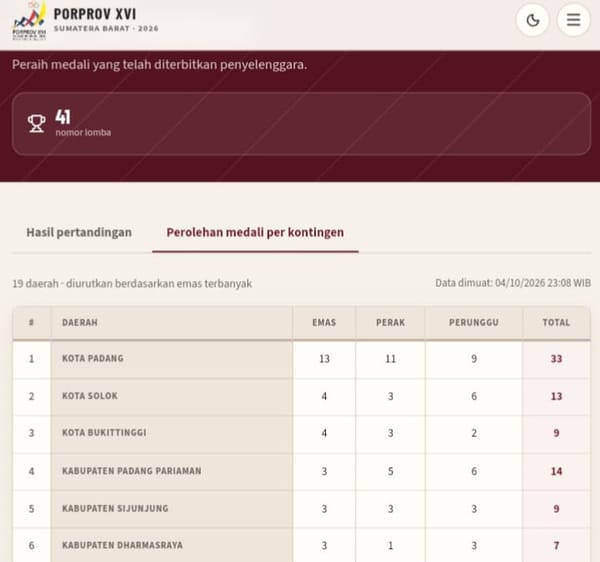Click Kota Padang's total of 33
Viewport: 600px width, 562px height.
click(556, 359)
